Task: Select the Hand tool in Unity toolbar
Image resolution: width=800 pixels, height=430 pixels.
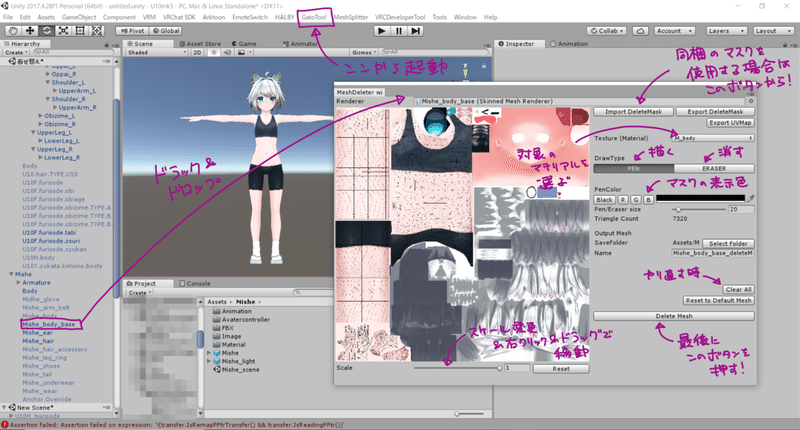Action: pos(13,31)
